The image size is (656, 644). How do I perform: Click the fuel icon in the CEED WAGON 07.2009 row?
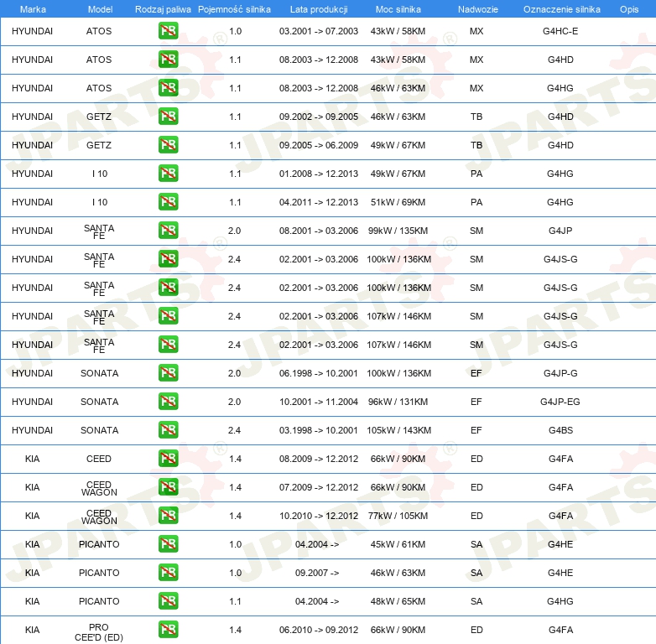[168, 487]
